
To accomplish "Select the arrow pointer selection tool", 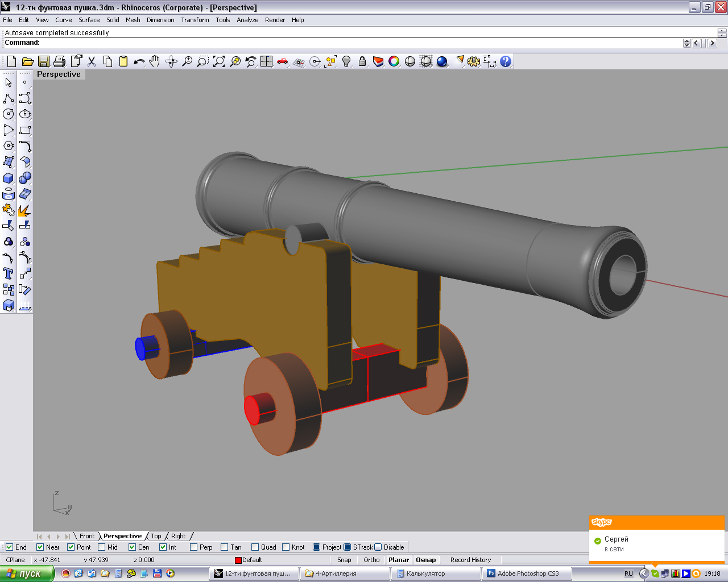I will (x=9, y=82).
